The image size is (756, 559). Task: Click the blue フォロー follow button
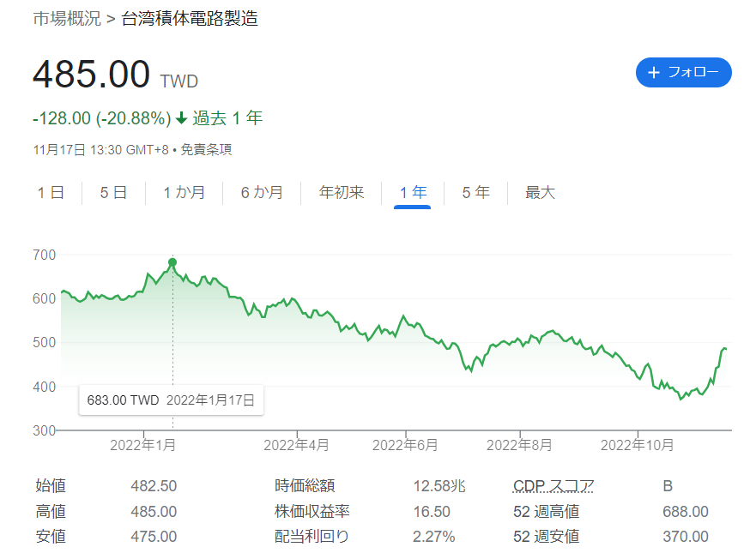click(683, 72)
